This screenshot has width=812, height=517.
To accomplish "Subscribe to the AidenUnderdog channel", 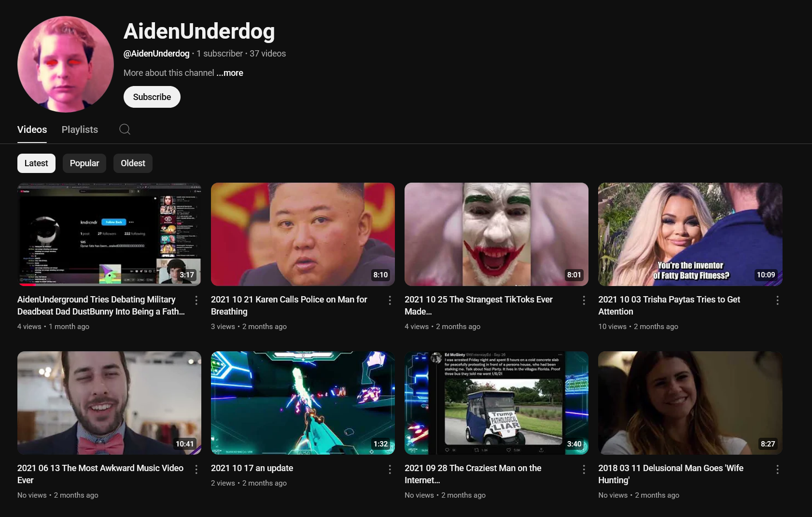I will [x=152, y=97].
